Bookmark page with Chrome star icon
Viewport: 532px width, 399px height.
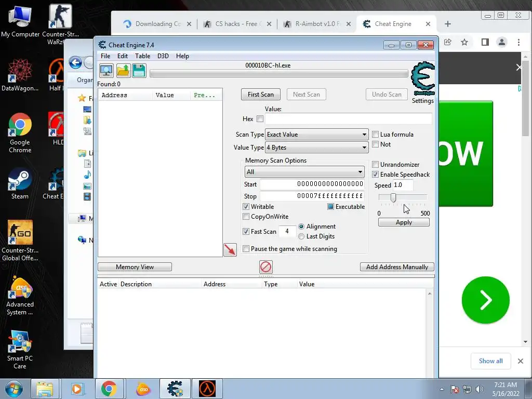click(x=464, y=42)
